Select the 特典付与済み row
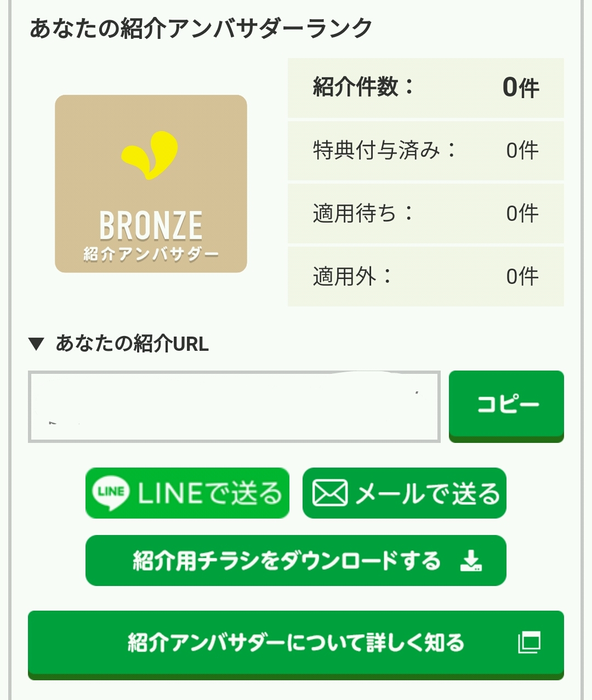Viewport: 592px width, 700px height. tap(425, 150)
